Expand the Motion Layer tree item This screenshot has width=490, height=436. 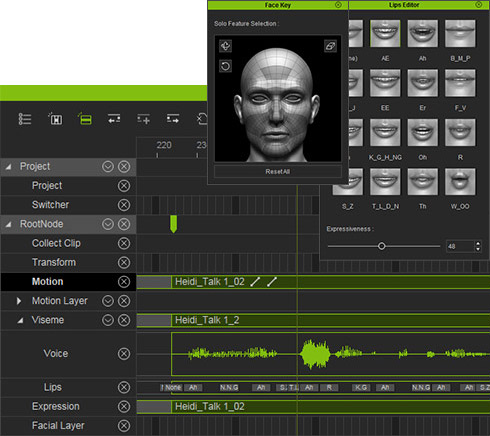click(x=19, y=301)
